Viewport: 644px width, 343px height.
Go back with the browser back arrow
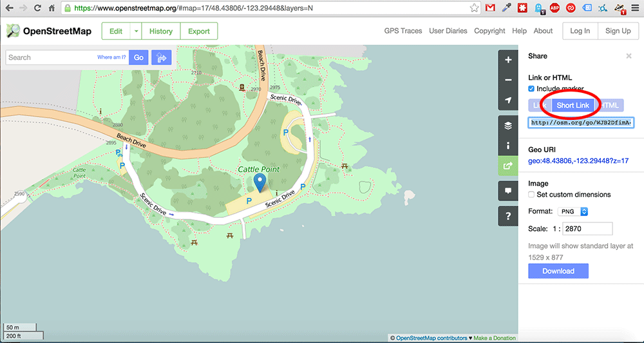click(x=9, y=8)
